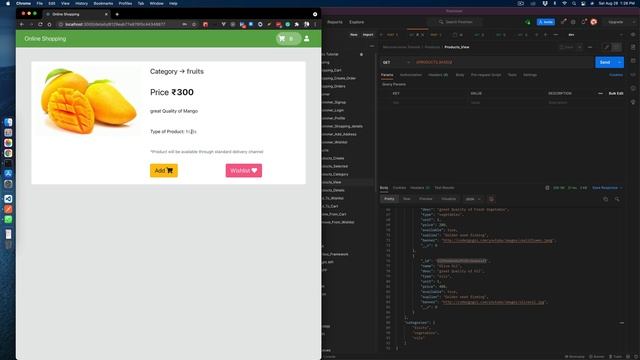This screenshot has height=360, width=640.
Task: Open the Postman settings gear icon
Action: [x=573, y=22]
